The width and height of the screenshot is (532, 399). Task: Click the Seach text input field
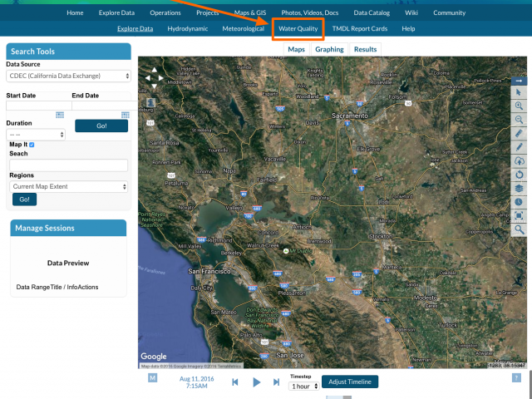click(x=68, y=165)
